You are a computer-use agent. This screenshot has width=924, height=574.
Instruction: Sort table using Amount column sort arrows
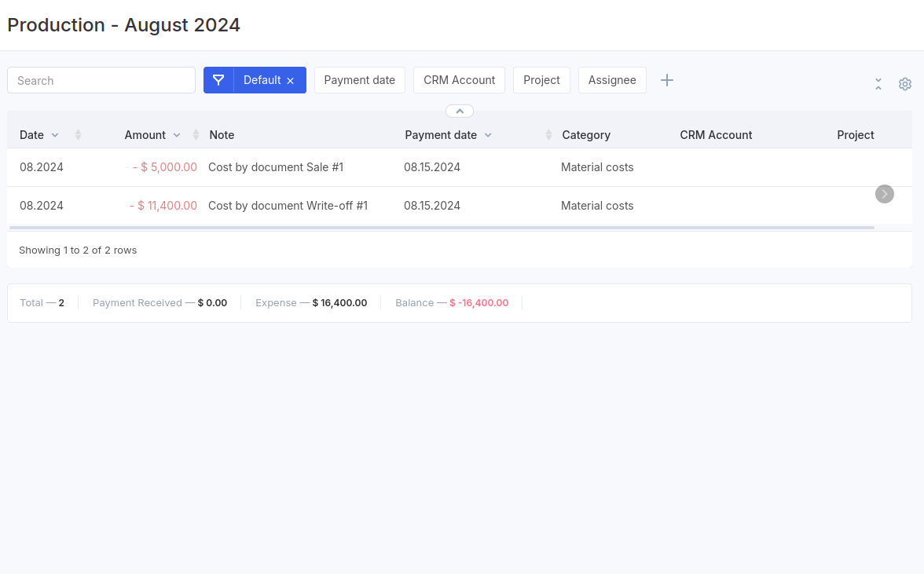[x=196, y=135]
